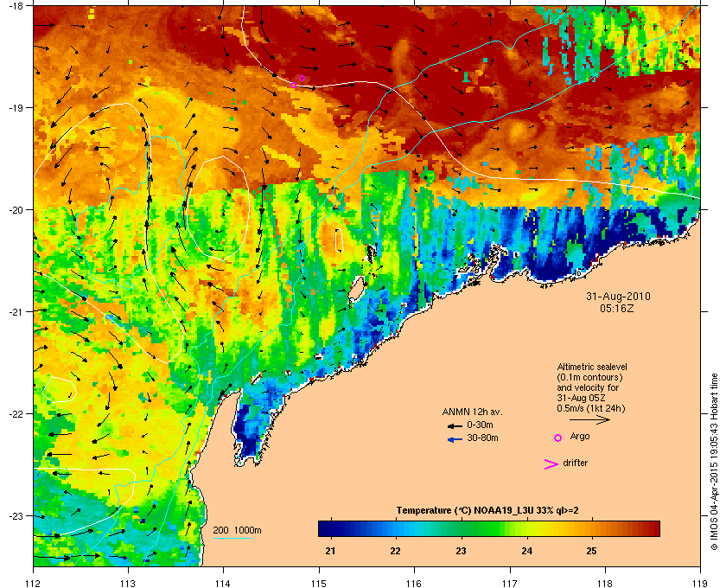Click the "Argo" legend label
This screenshot has width=726, height=588.
580,436
